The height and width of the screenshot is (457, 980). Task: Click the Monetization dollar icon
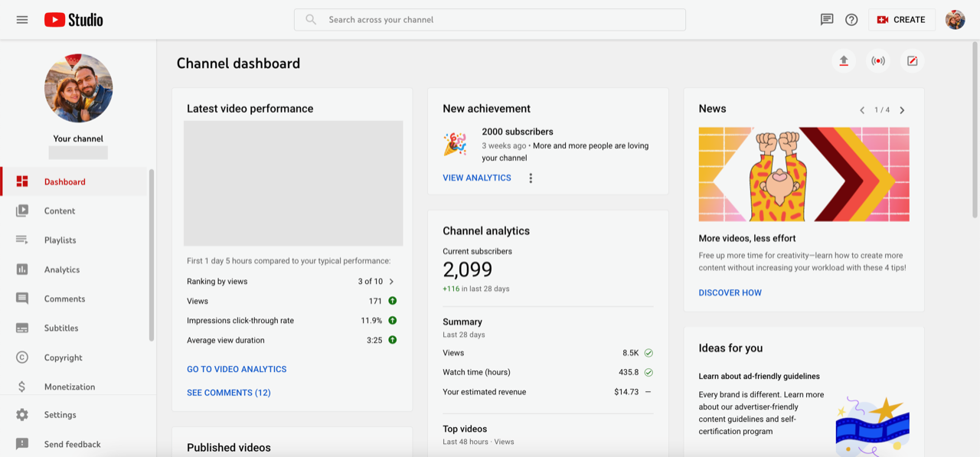pos(22,387)
